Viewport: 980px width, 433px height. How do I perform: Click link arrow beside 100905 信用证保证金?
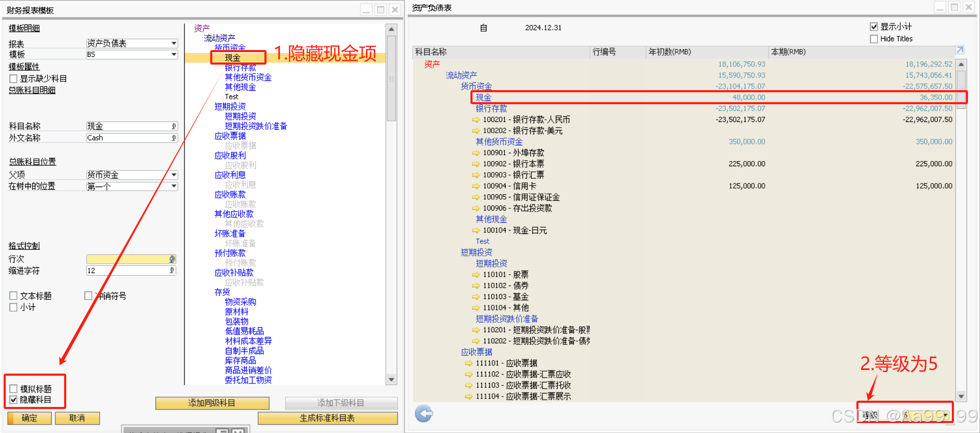coord(476,197)
